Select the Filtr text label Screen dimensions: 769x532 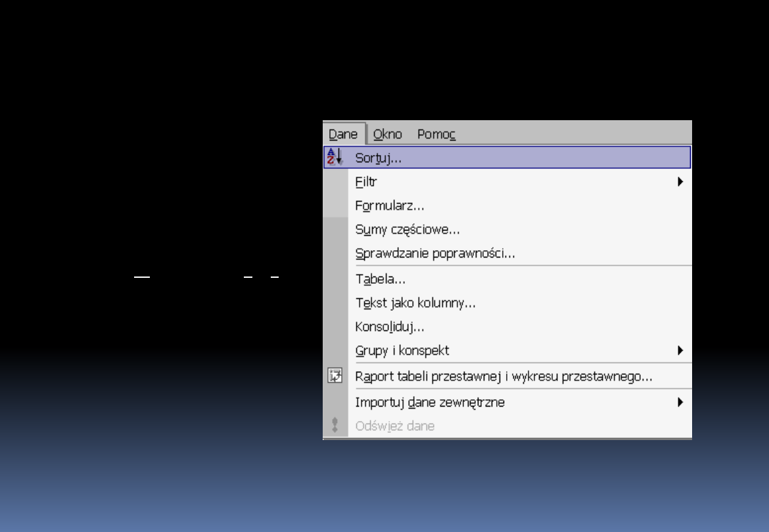click(x=366, y=182)
